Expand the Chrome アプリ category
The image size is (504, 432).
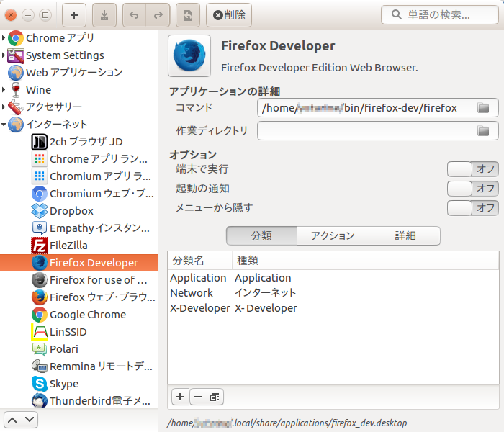[x=3, y=38]
